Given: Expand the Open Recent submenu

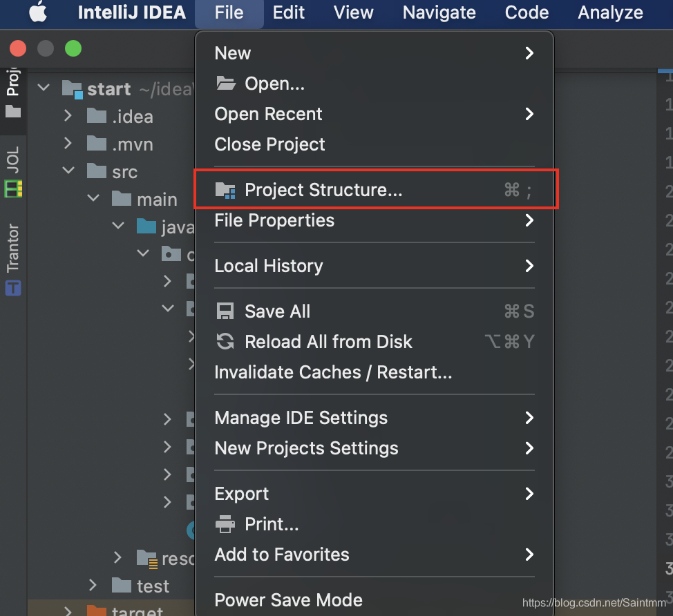Looking at the screenshot, I should pyautogui.click(x=375, y=114).
